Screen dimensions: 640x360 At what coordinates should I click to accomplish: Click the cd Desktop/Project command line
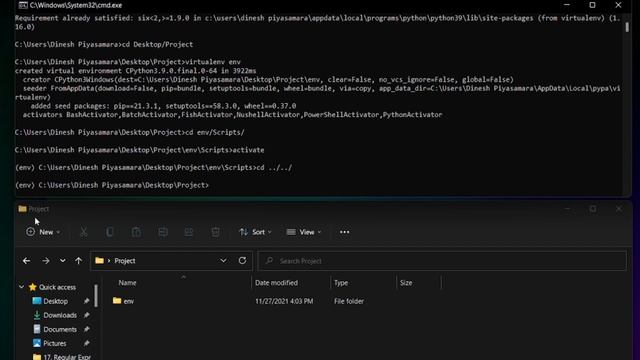tap(104, 44)
